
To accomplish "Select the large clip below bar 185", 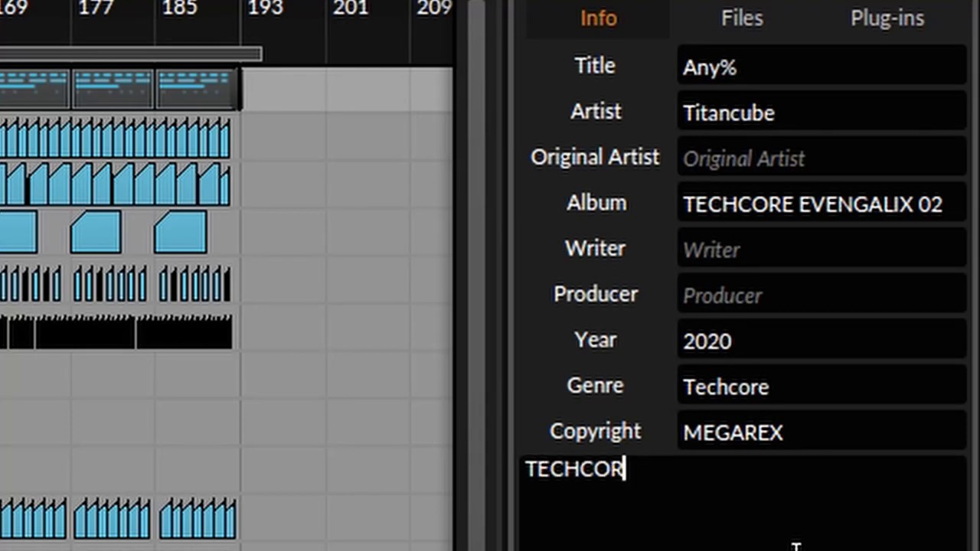I will coord(180,233).
